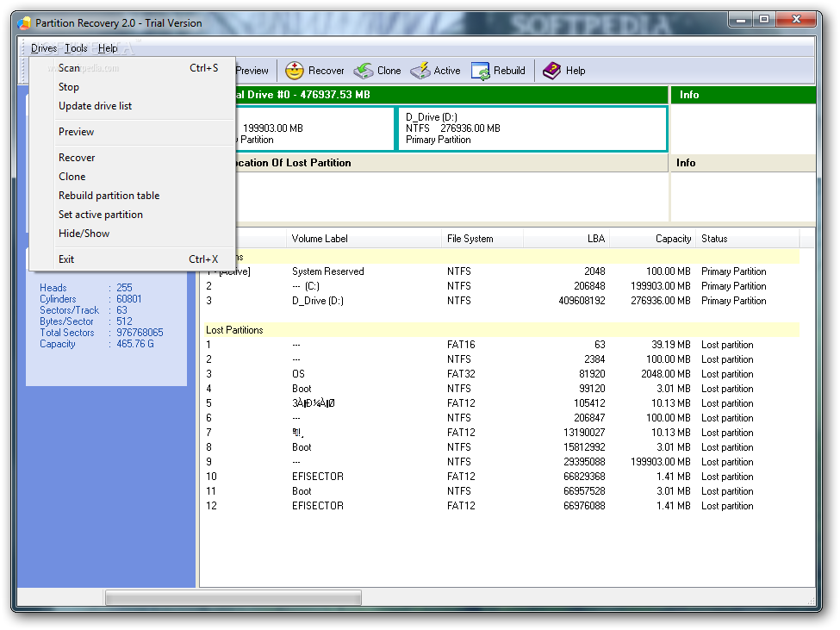Click the horizontal scrollbar thumb at bottom
Viewport: 840px width, 630px height.
click(233, 597)
